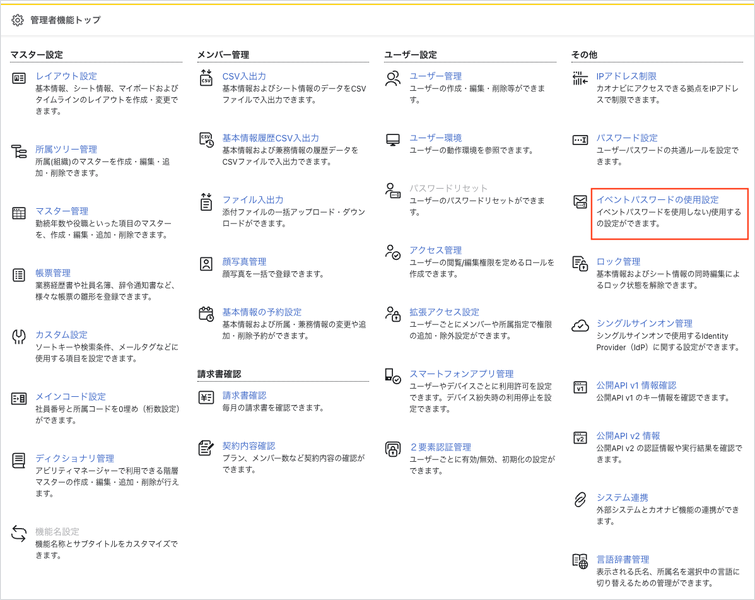Click the 機能名設定 swap arrows icon
Viewport: 755px width, 600px height.
19,533
